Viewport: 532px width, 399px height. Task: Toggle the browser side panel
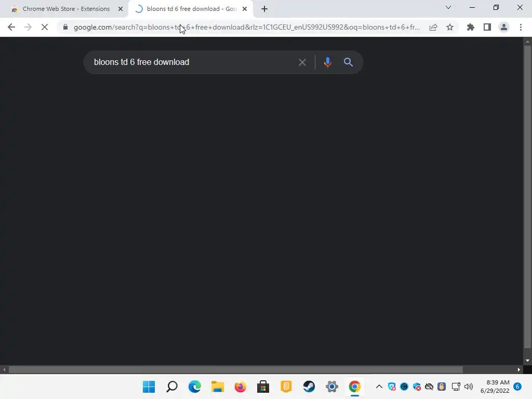(x=487, y=27)
